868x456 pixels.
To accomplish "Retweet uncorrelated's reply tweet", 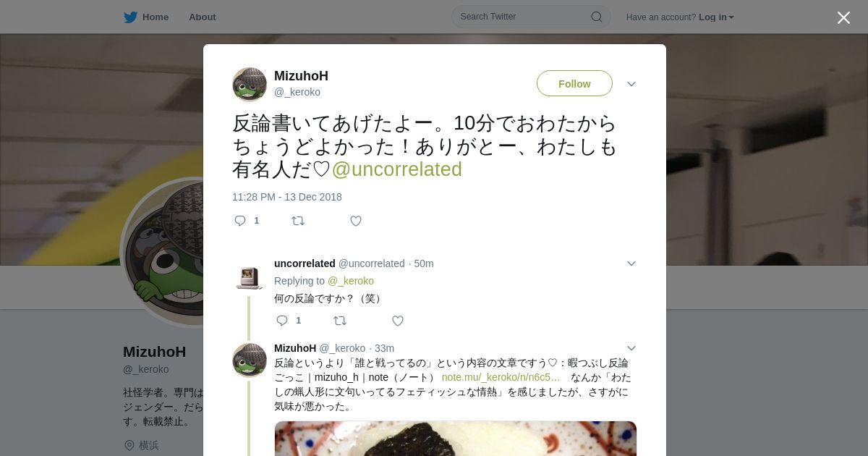I will click(340, 321).
